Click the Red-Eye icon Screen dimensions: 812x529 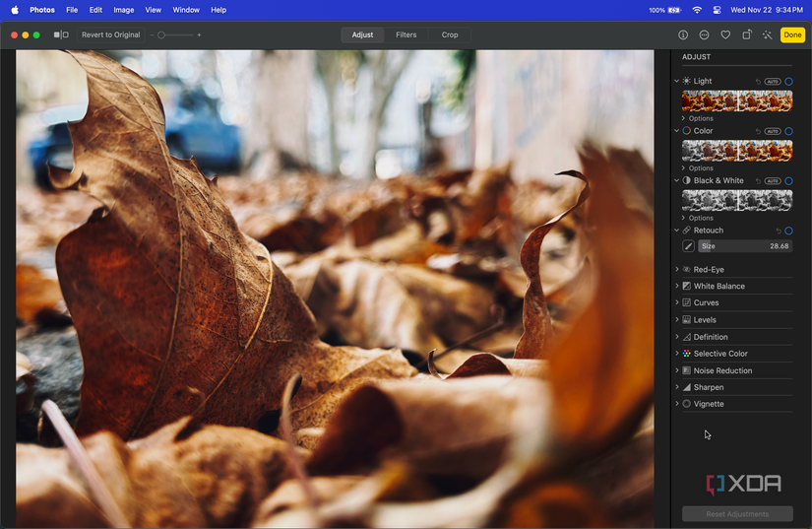click(x=686, y=269)
